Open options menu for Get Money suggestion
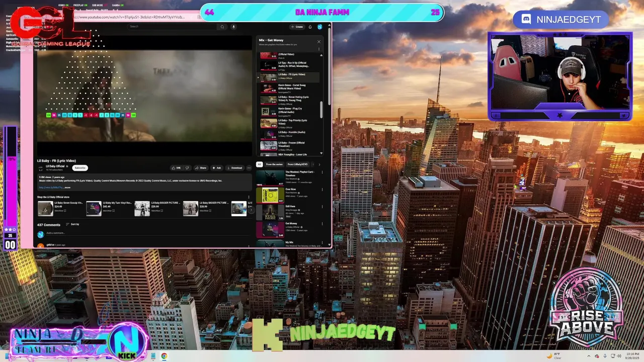The height and width of the screenshot is (362, 644). click(323, 224)
